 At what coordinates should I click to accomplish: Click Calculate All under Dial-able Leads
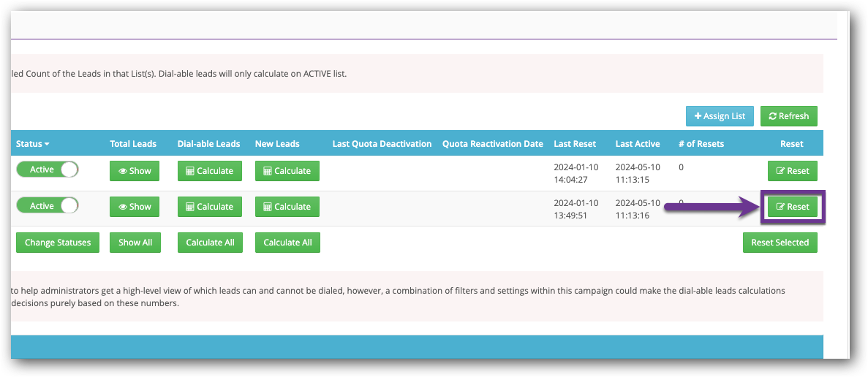(x=210, y=243)
